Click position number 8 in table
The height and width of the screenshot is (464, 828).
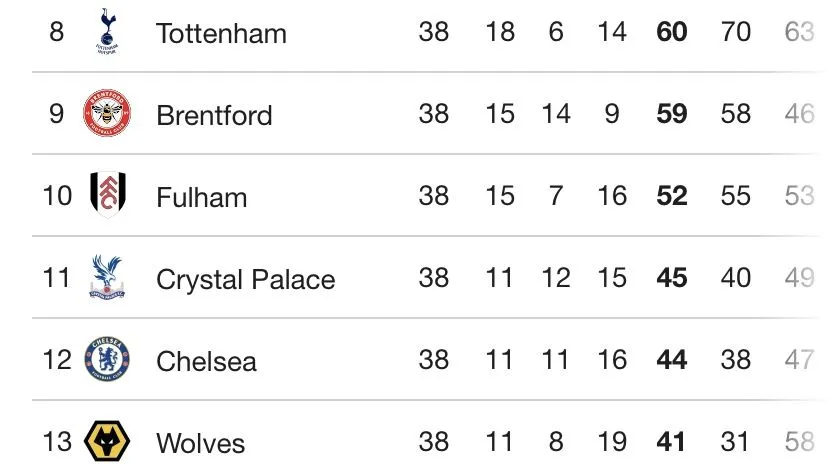56,32
